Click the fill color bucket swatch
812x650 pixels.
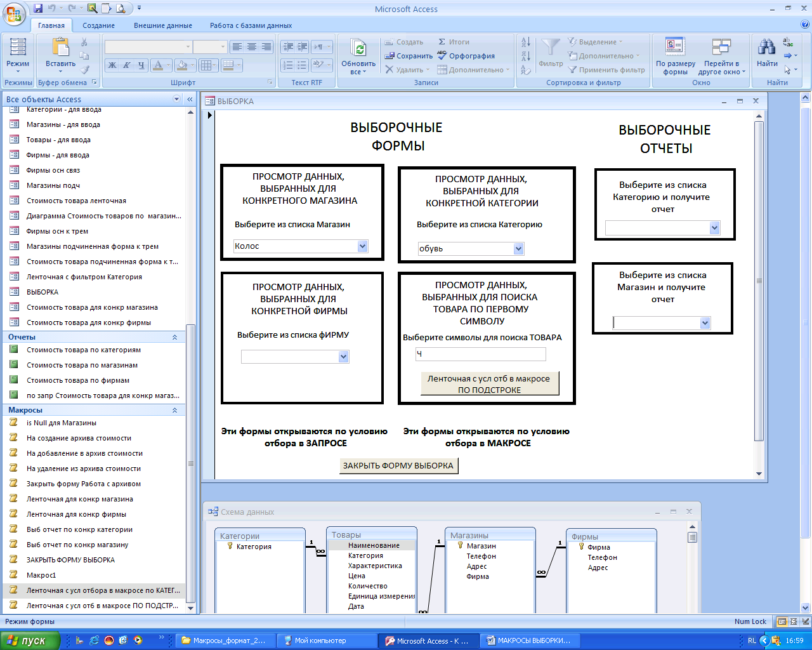click(181, 65)
